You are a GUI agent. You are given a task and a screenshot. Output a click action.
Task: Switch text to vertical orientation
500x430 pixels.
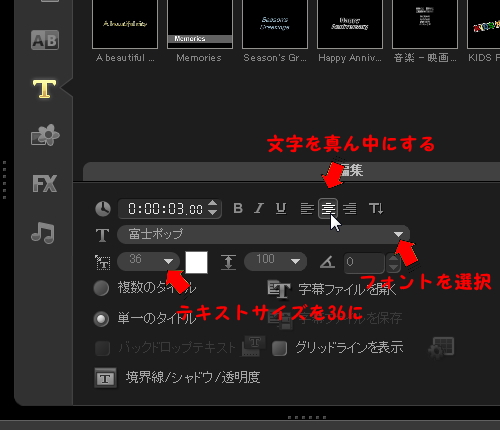pyautogui.click(x=376, y=209)
